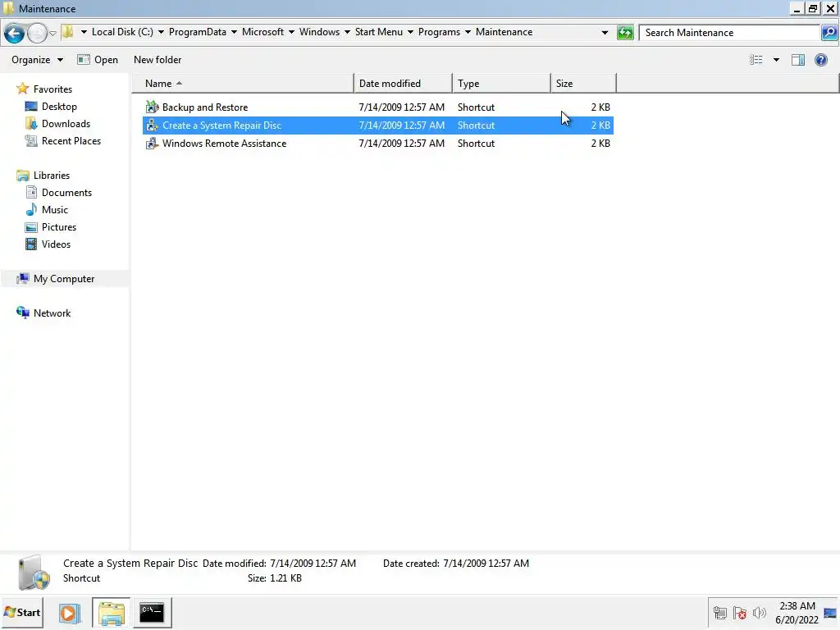Click Show desktop at the taskbar end
Image resolution: width=840 pixels, height=630 pixels.
(830, 612)
